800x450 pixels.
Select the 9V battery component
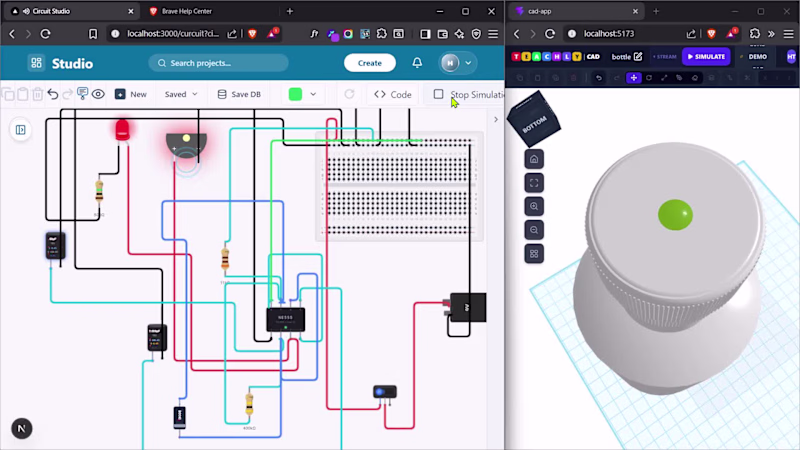[x=466, y=307]
